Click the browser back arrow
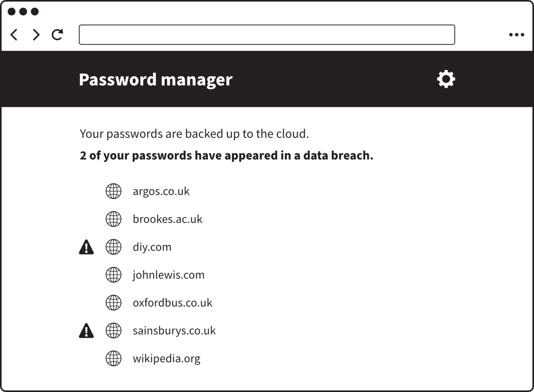The width and height of the screenshot is (534, 392). click(x=14, y=35)
